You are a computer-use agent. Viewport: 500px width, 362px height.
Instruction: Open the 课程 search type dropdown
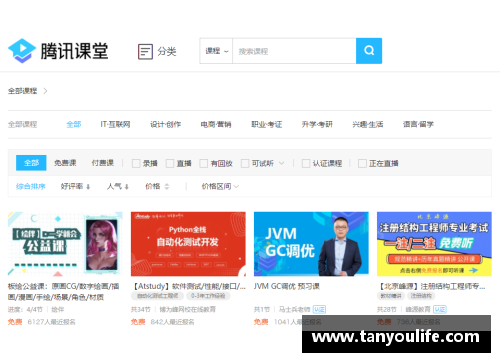[x=216, y=51]
